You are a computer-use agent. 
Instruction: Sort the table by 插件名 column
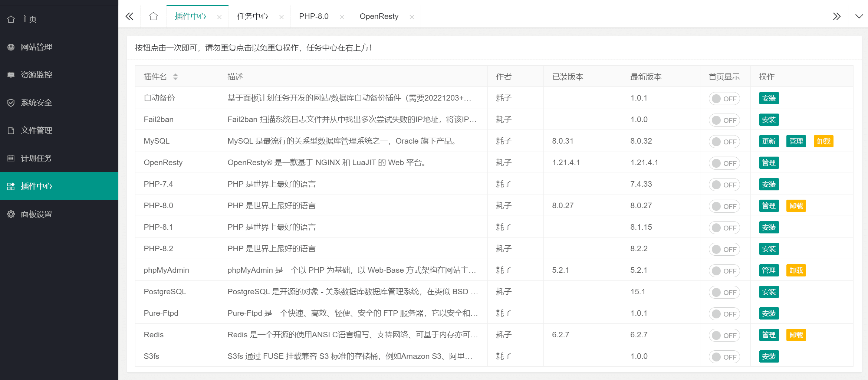[x=176, y=76]
